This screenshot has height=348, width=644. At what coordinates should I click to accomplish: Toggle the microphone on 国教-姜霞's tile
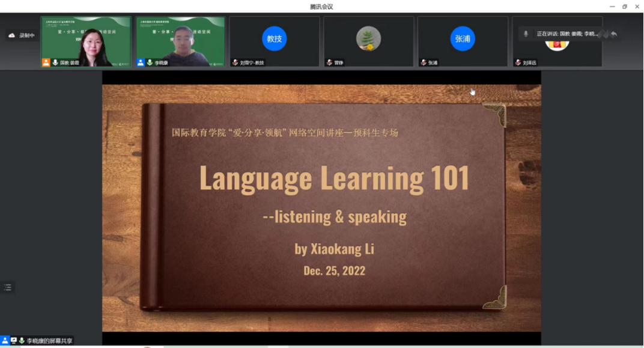point(55,63)
